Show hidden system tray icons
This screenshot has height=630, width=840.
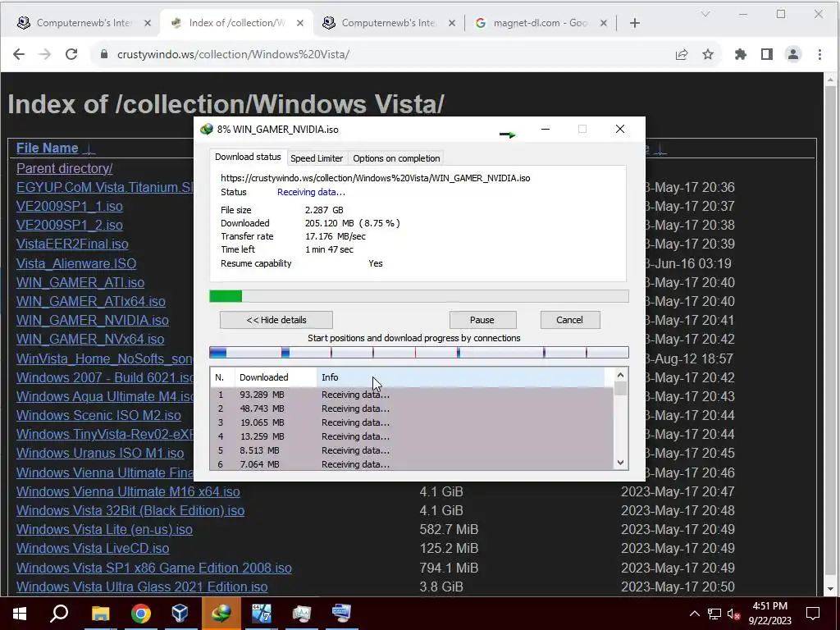[x=694, y=614]
